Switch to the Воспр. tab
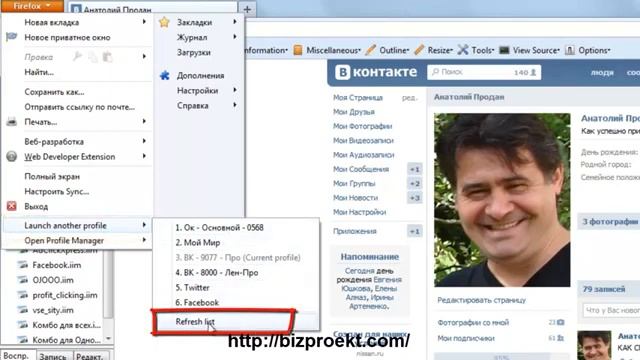The image size is (640, 360). point(17,356)
